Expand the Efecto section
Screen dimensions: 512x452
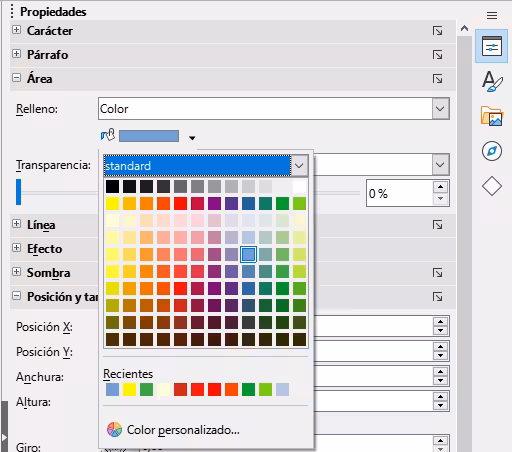16,248
